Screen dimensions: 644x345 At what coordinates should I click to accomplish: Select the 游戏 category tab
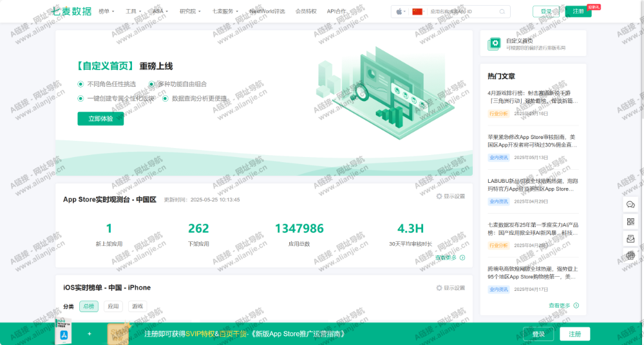[x=138, y=306]
